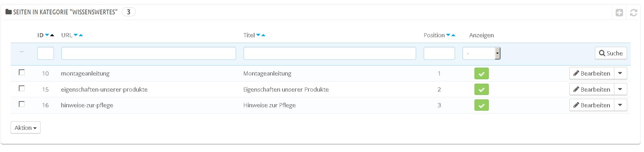Open actions caret for Hinweise zur Pflege
The image size is (644, 152).
coord(620,105)
